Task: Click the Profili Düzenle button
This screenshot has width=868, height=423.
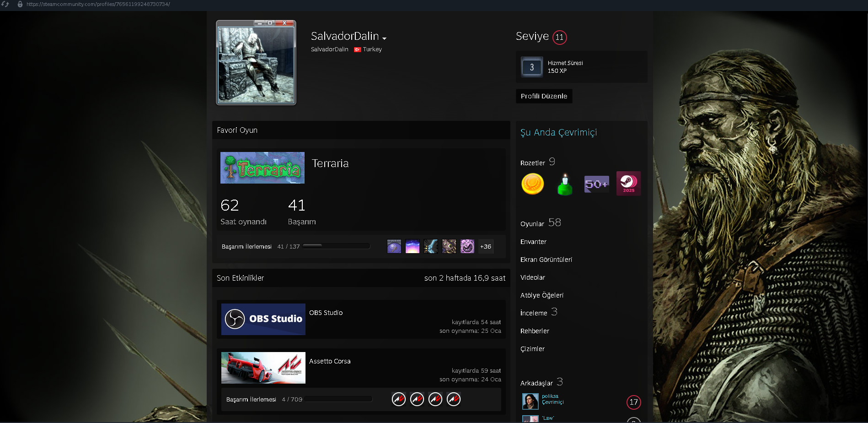Action: [x=544, y=96]
